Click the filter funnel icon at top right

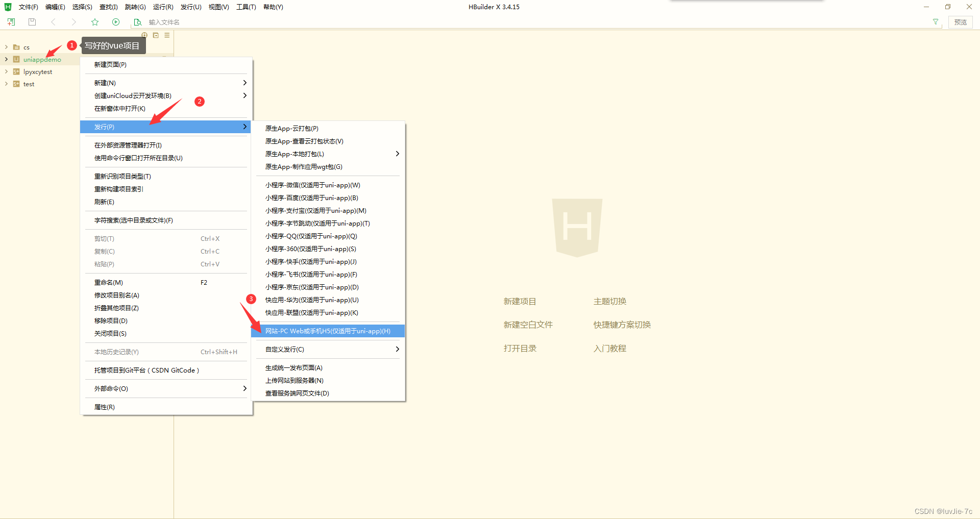(x=935, y=22)
